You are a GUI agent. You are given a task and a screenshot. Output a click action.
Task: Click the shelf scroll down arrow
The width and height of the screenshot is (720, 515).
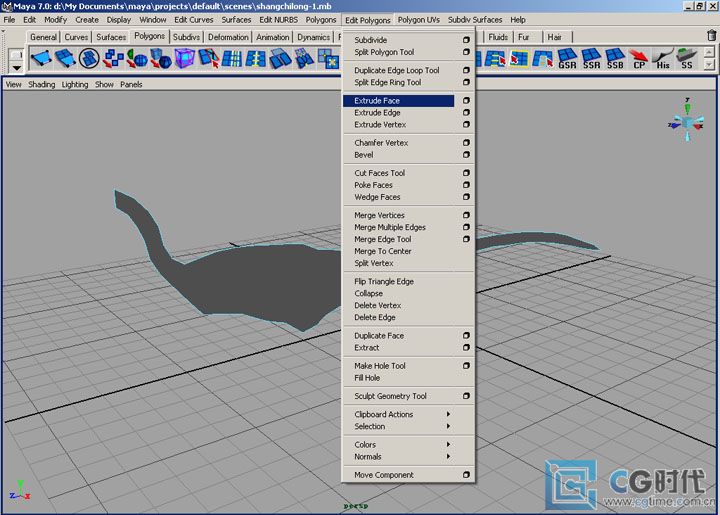point(709,65)
